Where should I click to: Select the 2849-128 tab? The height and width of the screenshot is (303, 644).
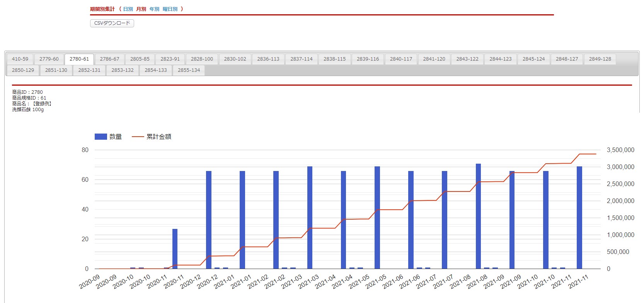(600, 59)
